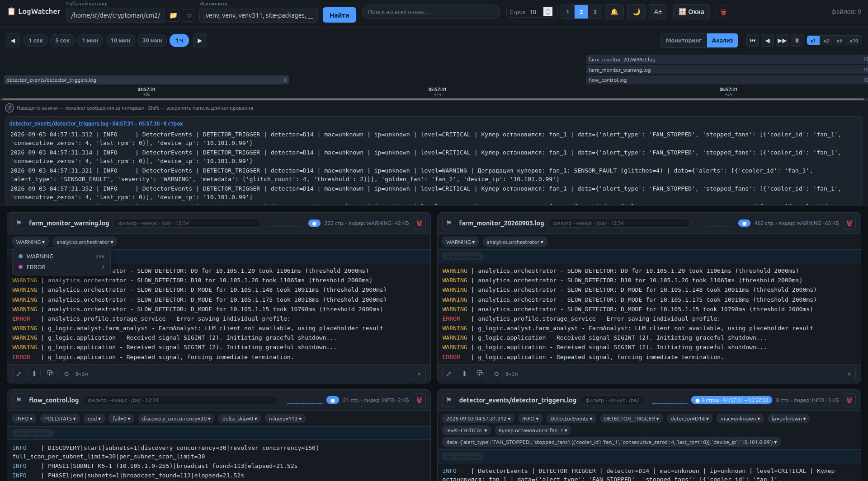The image size is (868, 481).
Task: Toggle switch in flow_control.log header
Action: click(333, 400)
